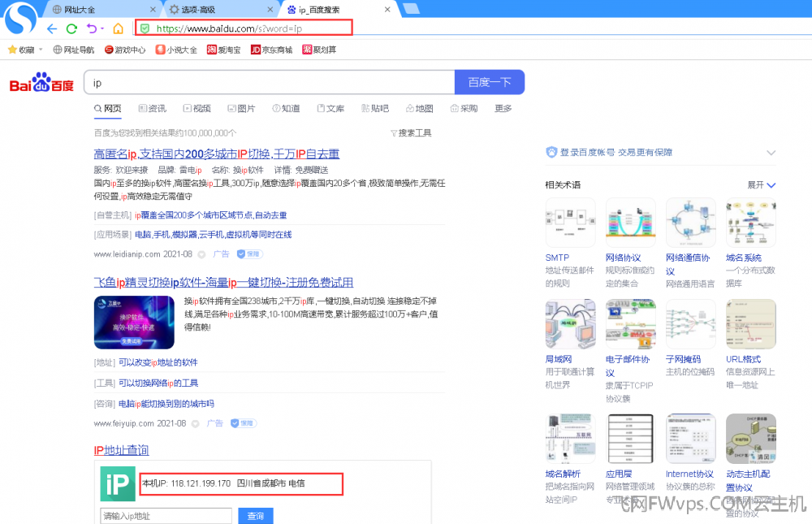Open the 收藏 favorites star
The image size is (812, 524).
click(x=12, y=50)
